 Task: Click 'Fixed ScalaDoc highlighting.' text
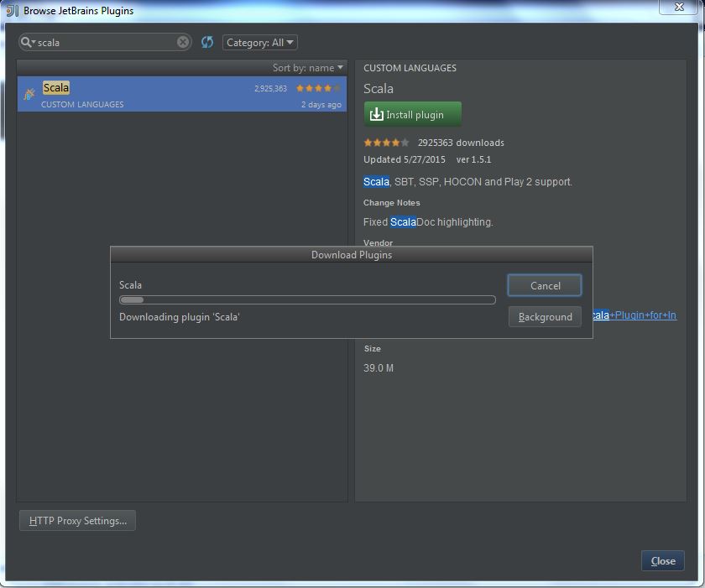click(x=428, y=222)
